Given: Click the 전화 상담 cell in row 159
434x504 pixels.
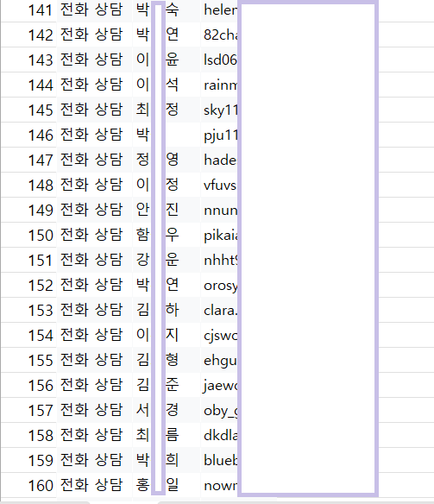Looking at the screenshot, I should (x=94, y=460).
